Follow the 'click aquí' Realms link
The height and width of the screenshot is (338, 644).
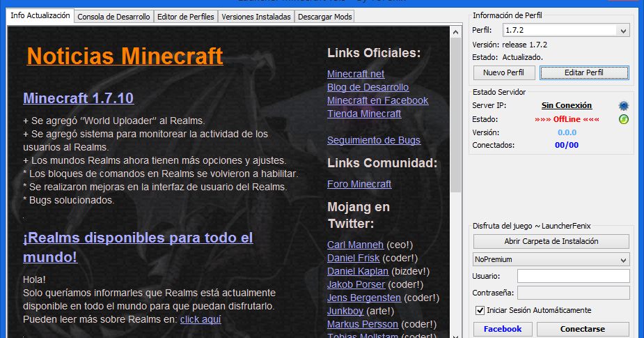tap(201, 319)
